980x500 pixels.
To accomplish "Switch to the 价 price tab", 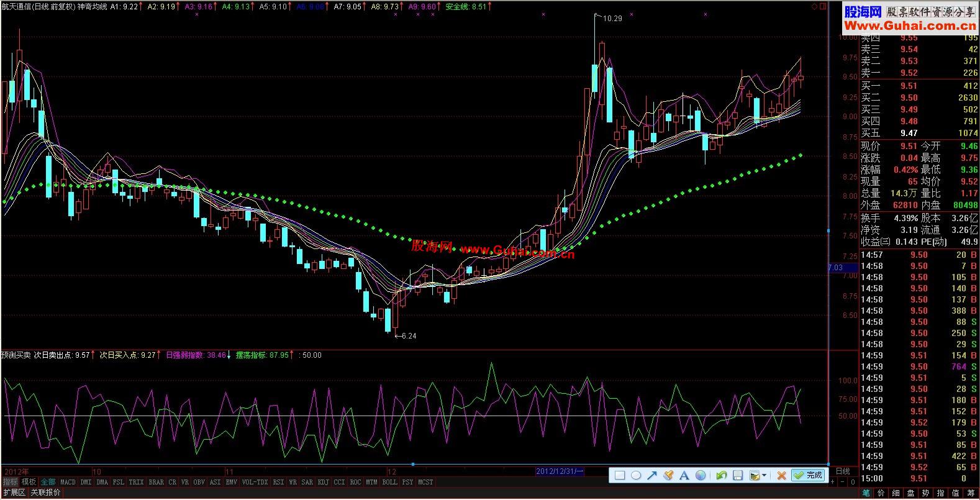I will [x=881, y=493].
